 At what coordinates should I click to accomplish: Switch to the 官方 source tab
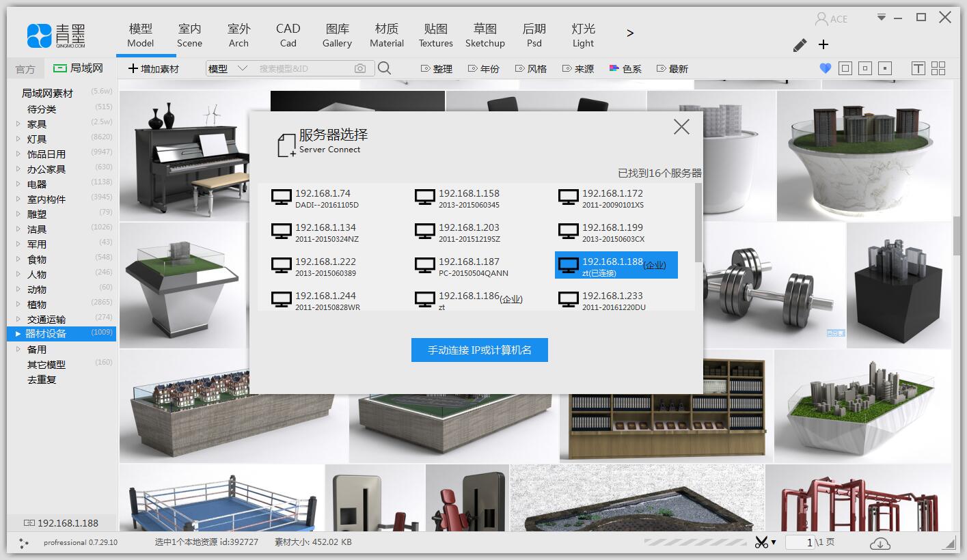point(25,69)
